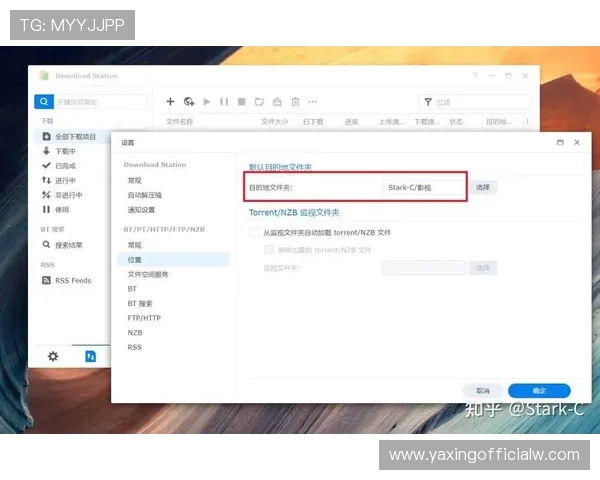
Task: Click the pause icon in toolbar
Action: tap(224, 101)
